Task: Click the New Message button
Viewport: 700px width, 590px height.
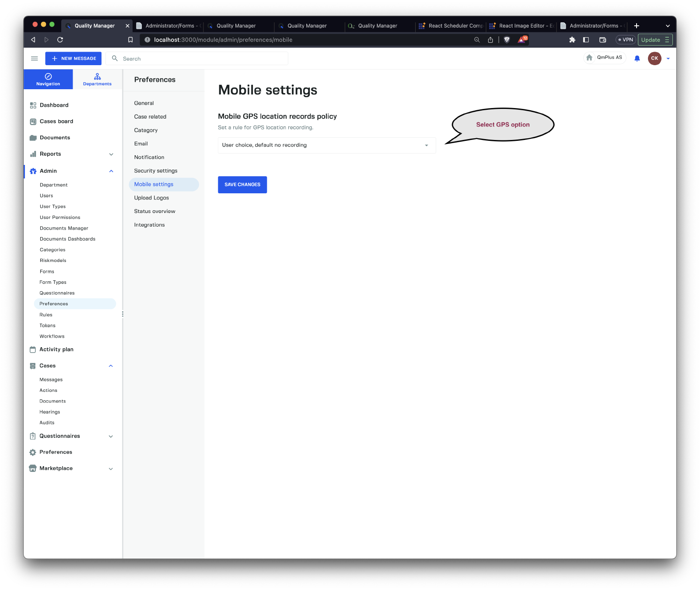Action: [73, 59]
